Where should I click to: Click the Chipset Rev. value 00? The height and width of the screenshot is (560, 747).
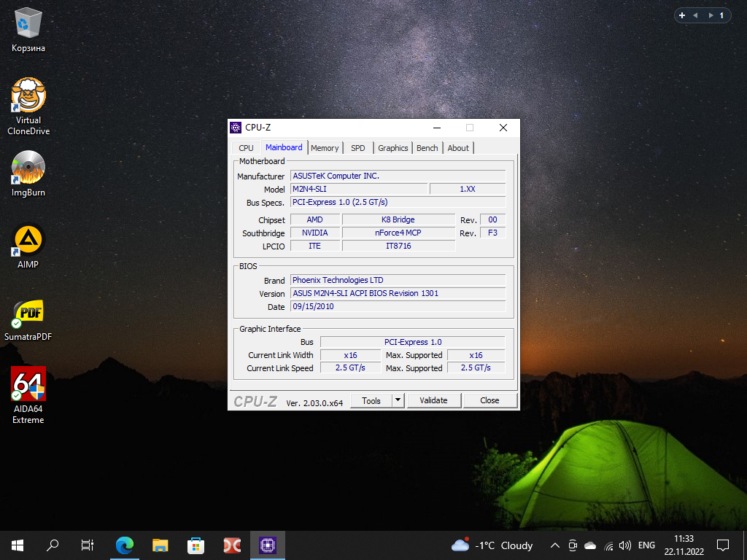pos(492,219)
